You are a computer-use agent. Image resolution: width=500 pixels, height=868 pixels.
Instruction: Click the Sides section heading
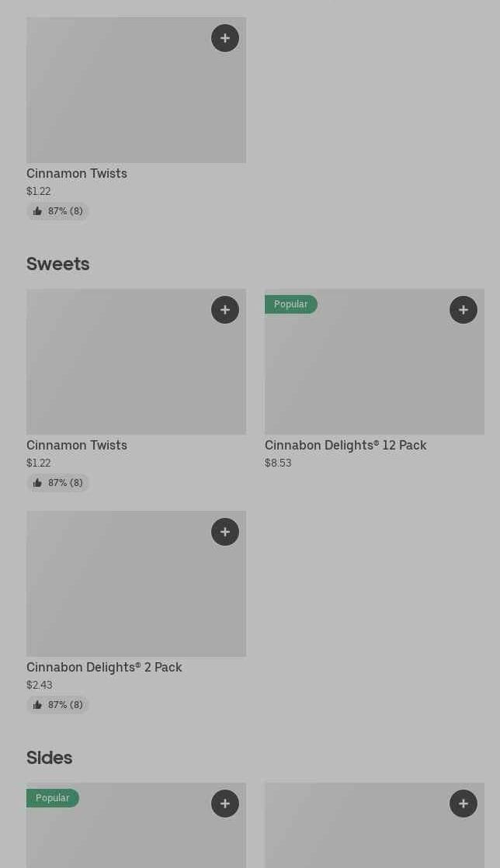50,758
